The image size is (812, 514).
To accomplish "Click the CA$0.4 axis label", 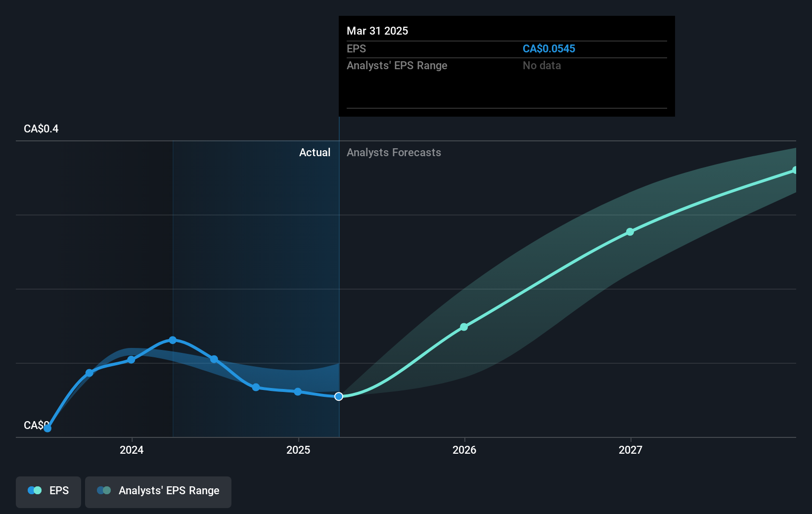I will pyautogui.click(x=40, y=128).
